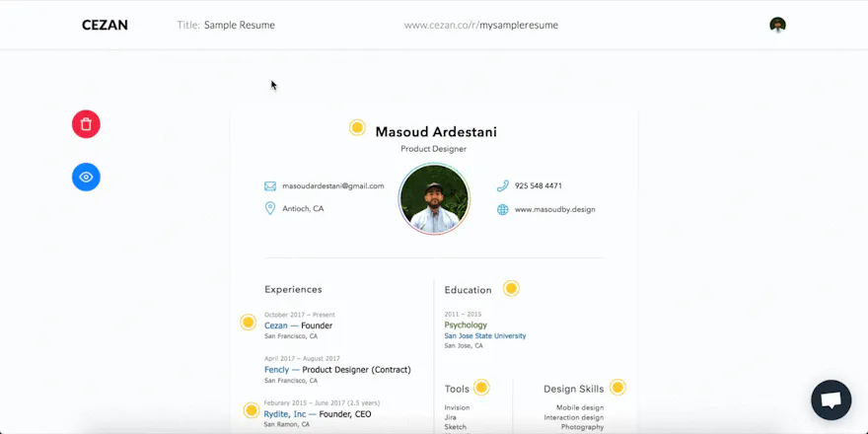
Task: Open the Fencly company link
Action: (x=277, y=369)
